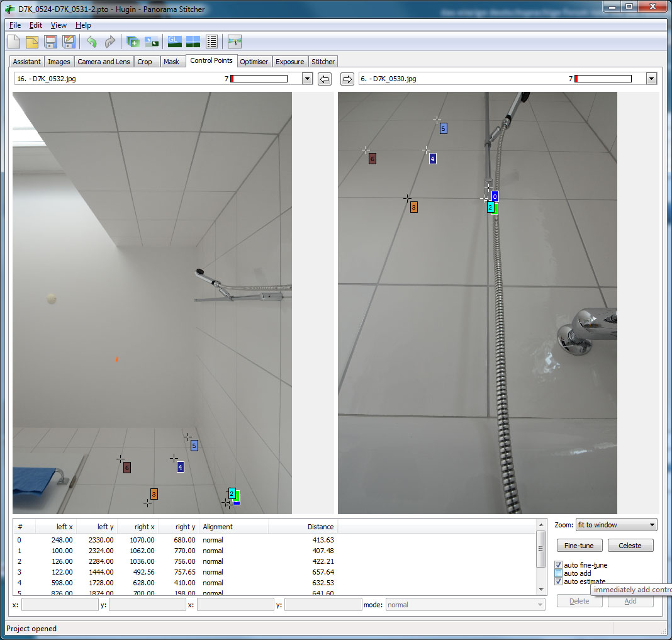Click the New Project toolbar icon

point(14,42)
